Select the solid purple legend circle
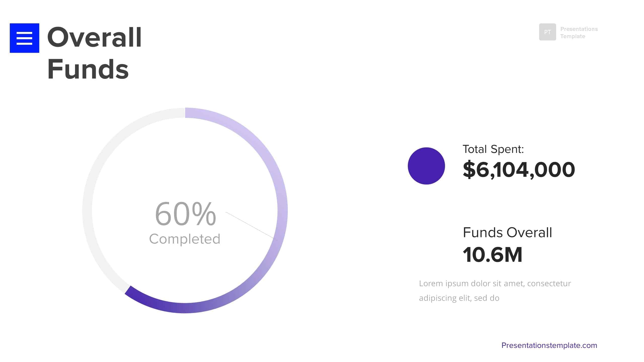The width and height of the screenshot is (644, 362). (426, 166)
